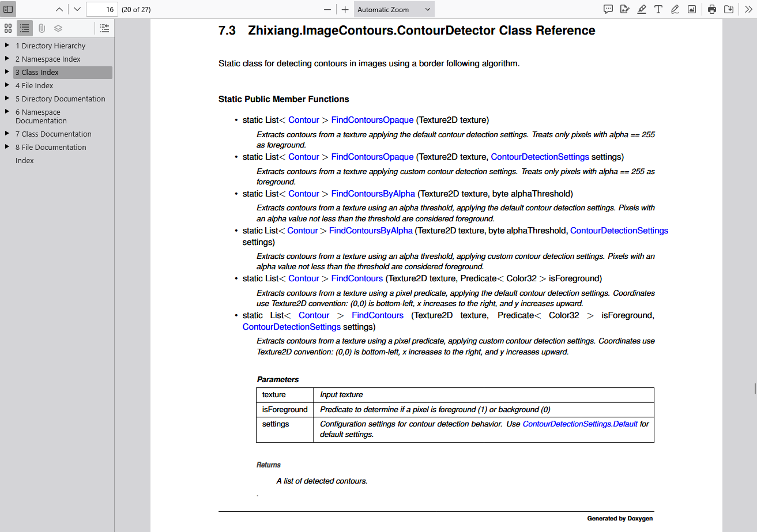Open the Index outline entry
The image size is (757, 532).
coord(25,160)
